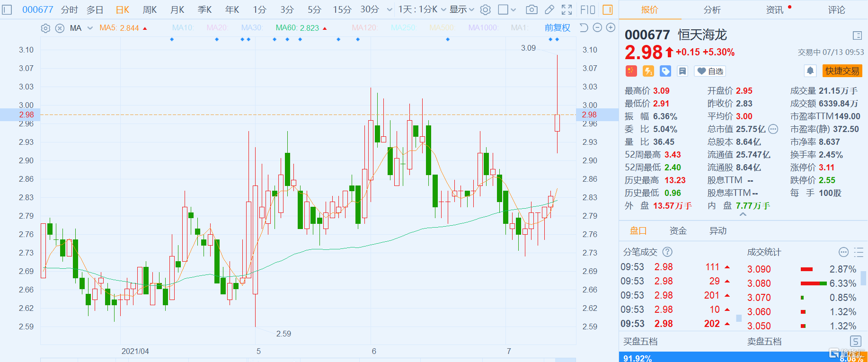The width and height of the screenshot is (868, 362).
Task: Zoom in the chart with plus icon
Action: click(611, 28)
